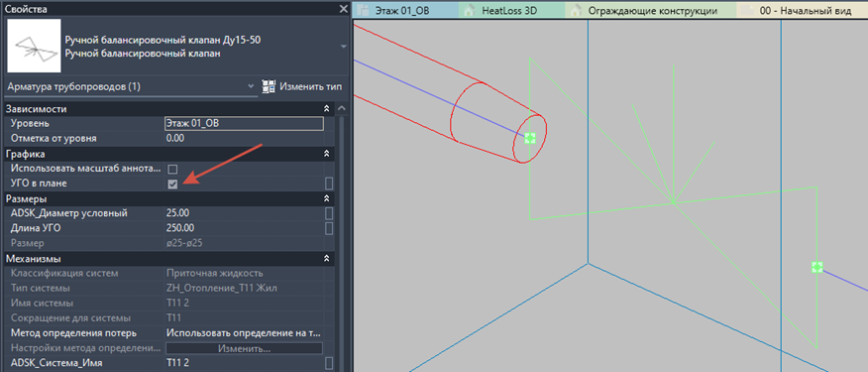This screenshot has width=868, height=372.
Task: Click the Свойства panel title
Action: click(x=26, y=10)
